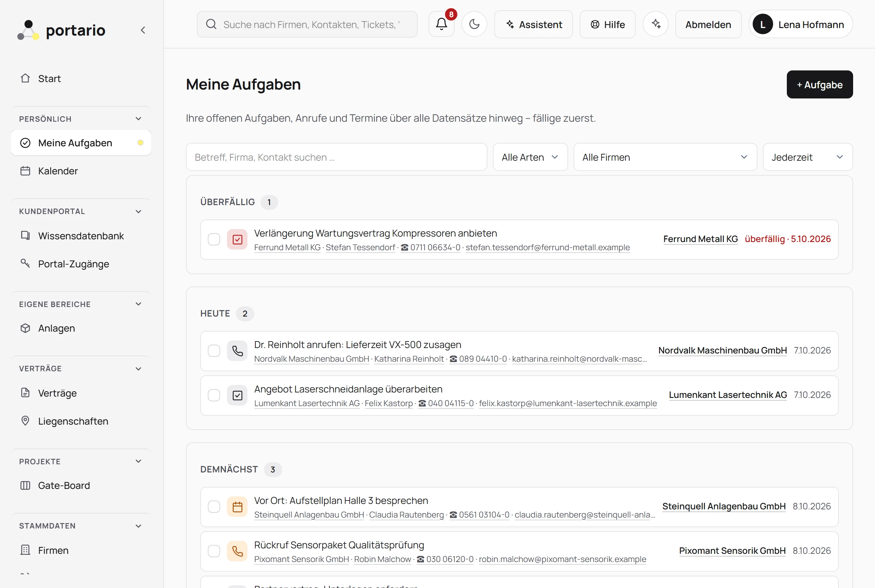Click the + Aufgabe button
Screen dimensions: 875x588
820,84
